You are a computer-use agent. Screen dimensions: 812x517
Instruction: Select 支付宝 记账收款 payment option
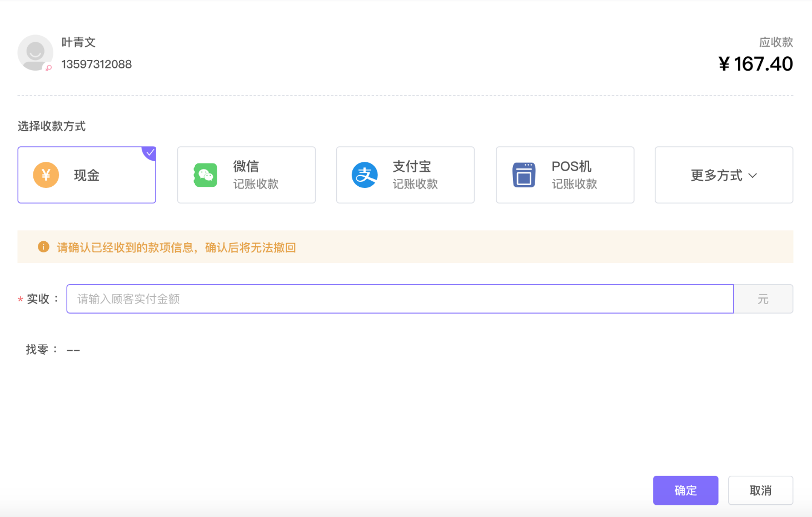click(x=405, y=175)
